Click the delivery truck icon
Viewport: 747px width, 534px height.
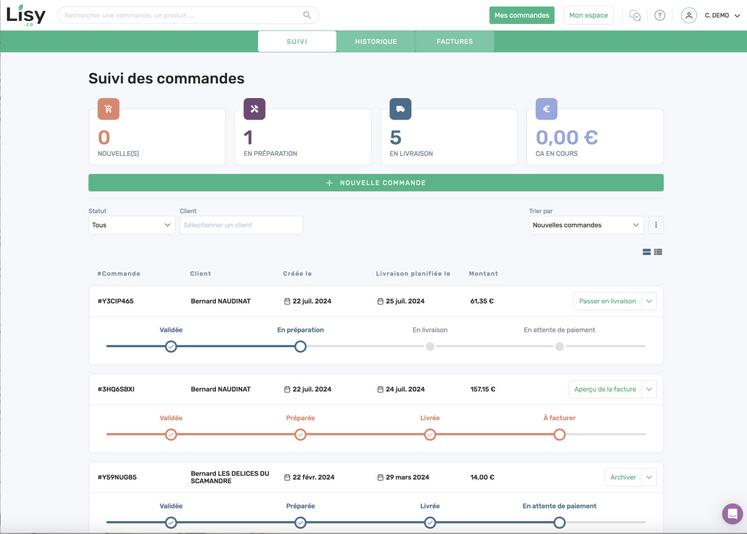[x=400, y=109]
